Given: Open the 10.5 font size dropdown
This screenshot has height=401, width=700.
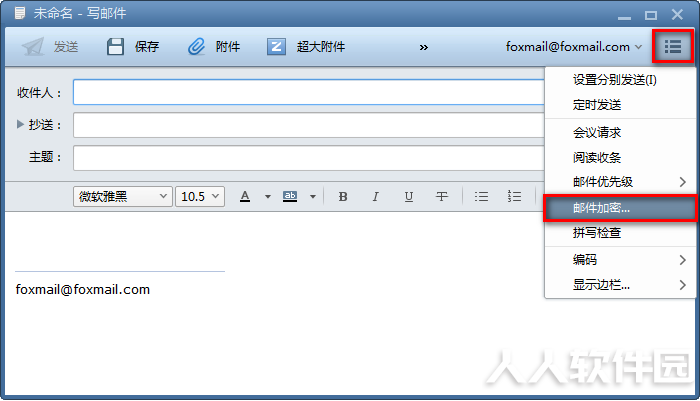Looking at the screenshot, I should [x=200, y=196].
